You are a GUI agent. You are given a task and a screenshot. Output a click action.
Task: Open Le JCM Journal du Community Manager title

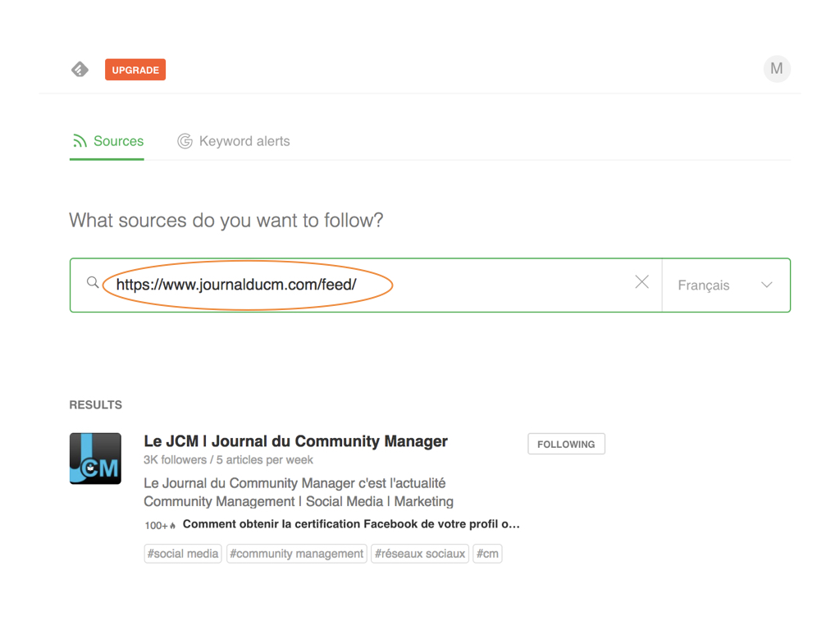coord(295,441)
